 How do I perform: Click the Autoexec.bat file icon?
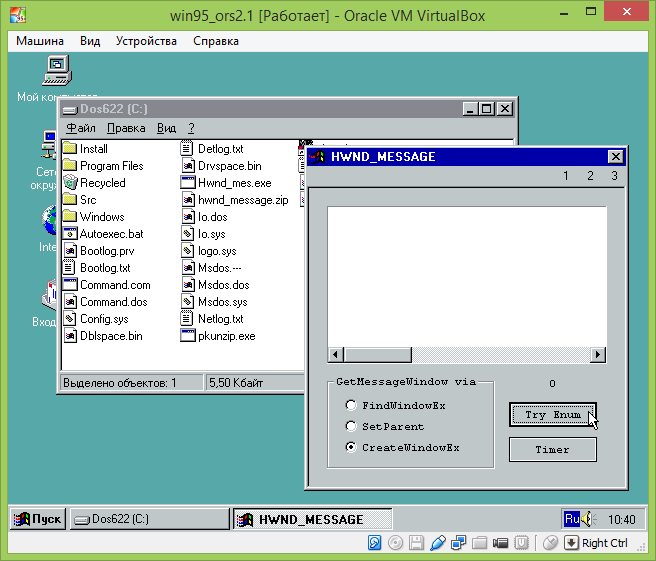70,234
